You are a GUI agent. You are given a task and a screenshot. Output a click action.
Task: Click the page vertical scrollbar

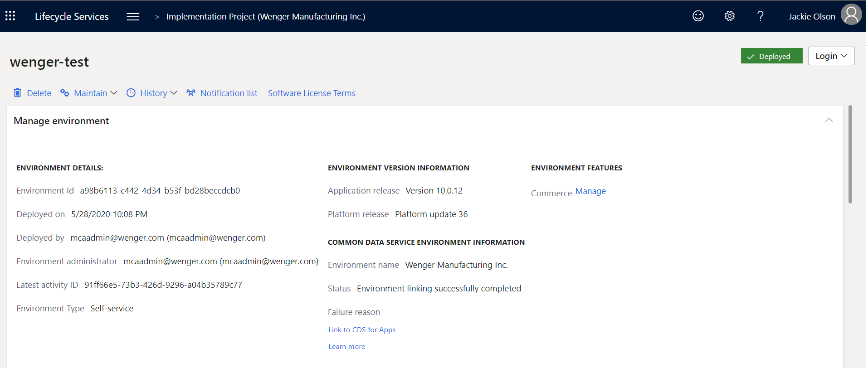click(x=850, y=154)
